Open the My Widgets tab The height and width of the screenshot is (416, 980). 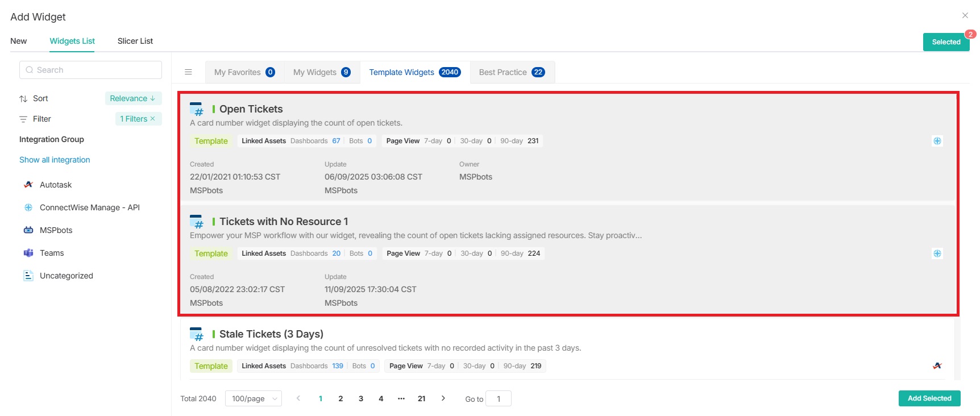coord(322,72)
